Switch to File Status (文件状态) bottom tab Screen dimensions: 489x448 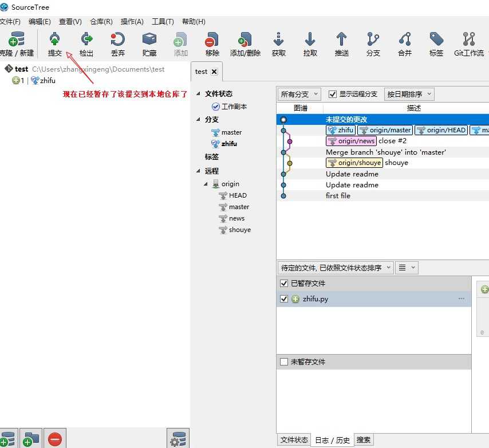coord(294,440)
